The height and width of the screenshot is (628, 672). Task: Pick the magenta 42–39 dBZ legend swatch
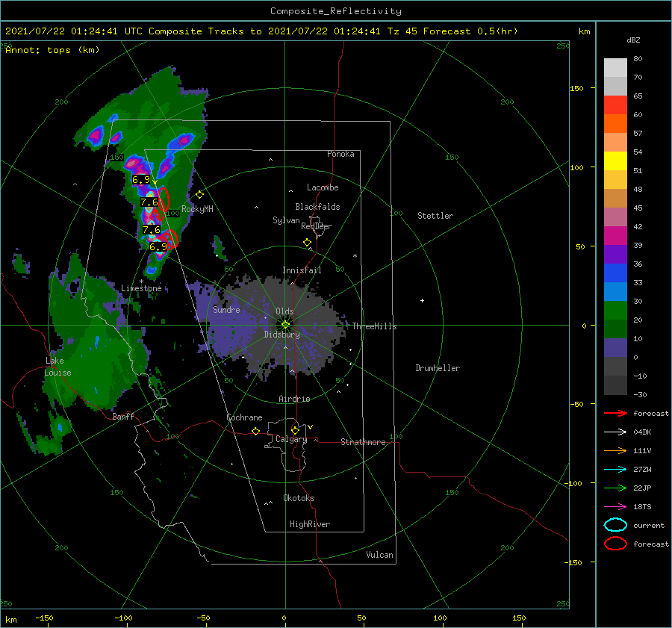pos(615,236)
